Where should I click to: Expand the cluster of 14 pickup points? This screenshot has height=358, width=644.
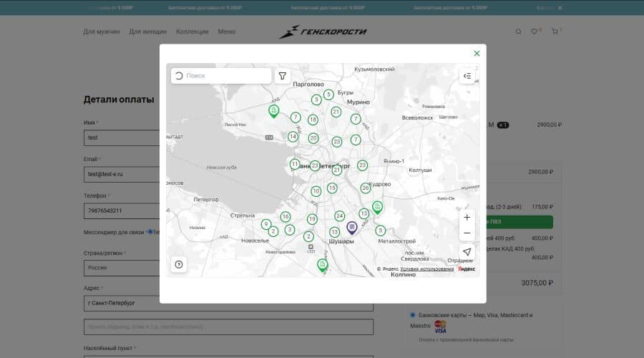click(x=293, y=137)
